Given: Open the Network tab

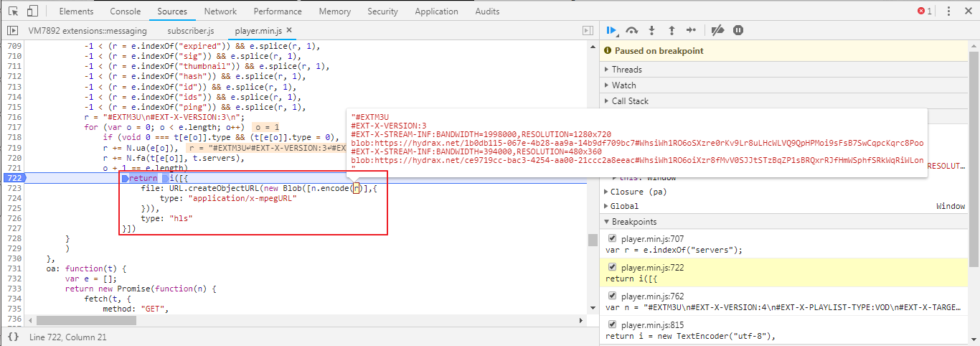Looking at the screenshot, I should click(220, 11).
